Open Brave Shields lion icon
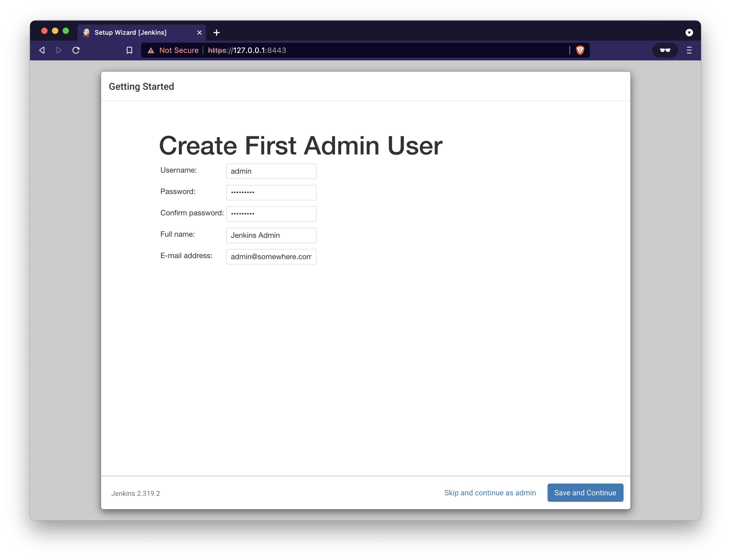731x560 pixels. tap(580, 50)
